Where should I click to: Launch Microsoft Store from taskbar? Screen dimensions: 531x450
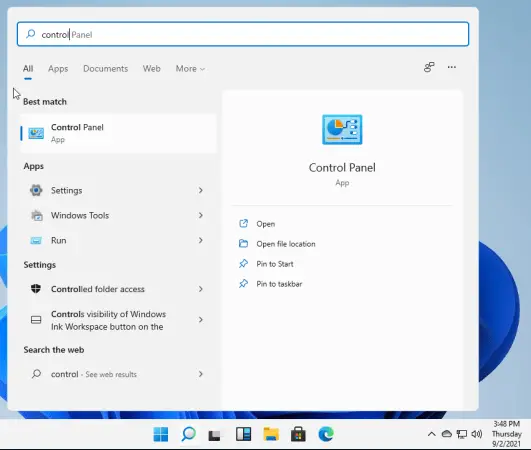click(x=298, y=434)
